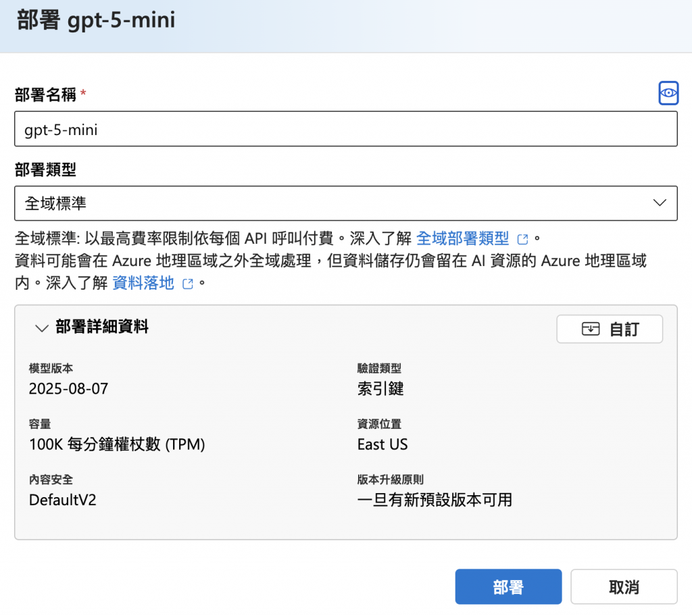The width and height of the screenshot is (692, 616).
Task: Click the 資源位置 label
Action: click(379, 424)
